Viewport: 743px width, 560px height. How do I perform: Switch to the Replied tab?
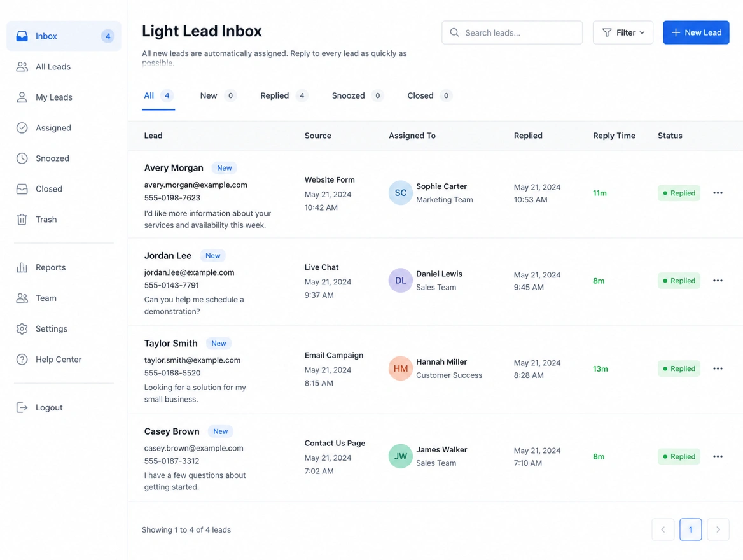(284, 96)
